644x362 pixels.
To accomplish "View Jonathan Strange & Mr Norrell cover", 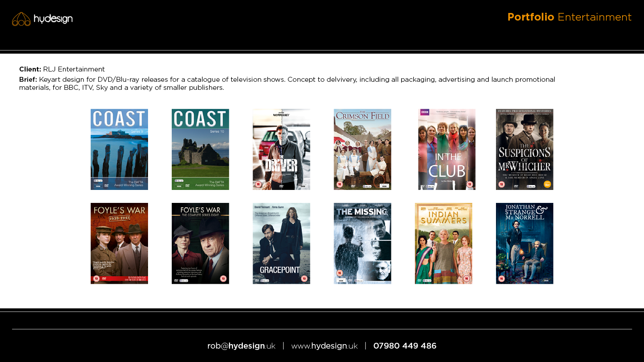I will [x=524, y=243].
